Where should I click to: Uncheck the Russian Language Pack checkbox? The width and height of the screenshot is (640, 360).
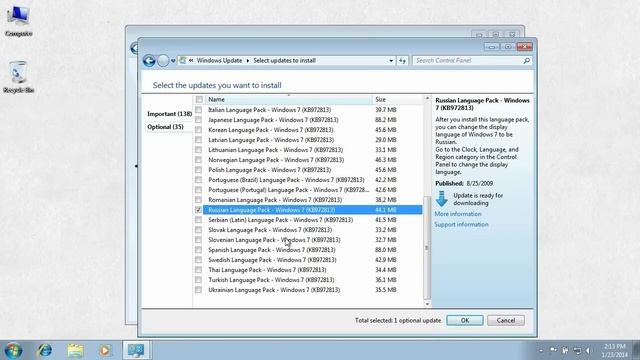[x=198, y=210]
